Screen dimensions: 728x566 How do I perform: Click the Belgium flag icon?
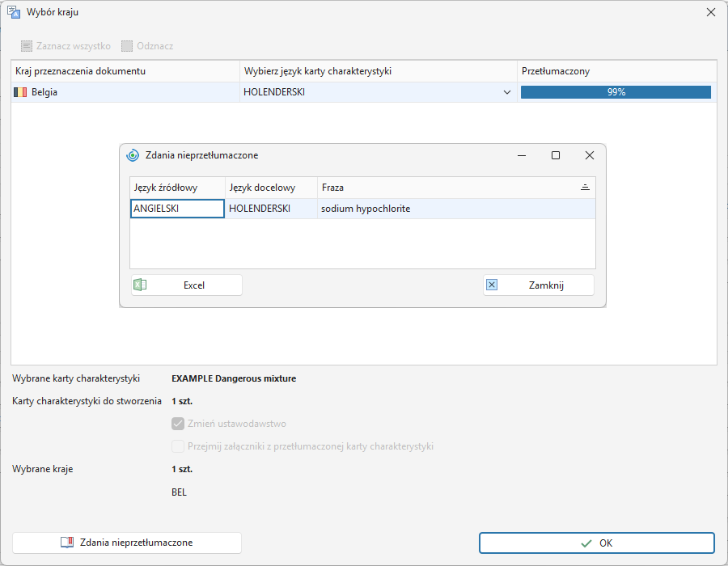tap(20, 92)
